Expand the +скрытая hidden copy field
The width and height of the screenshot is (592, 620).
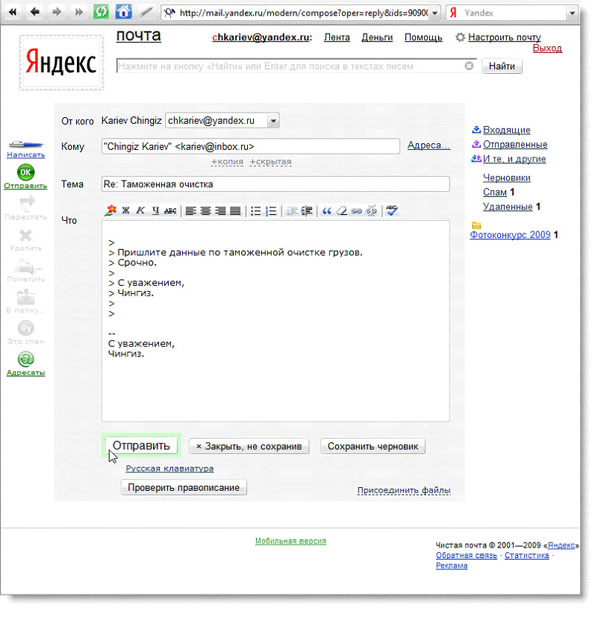point(270,162)
